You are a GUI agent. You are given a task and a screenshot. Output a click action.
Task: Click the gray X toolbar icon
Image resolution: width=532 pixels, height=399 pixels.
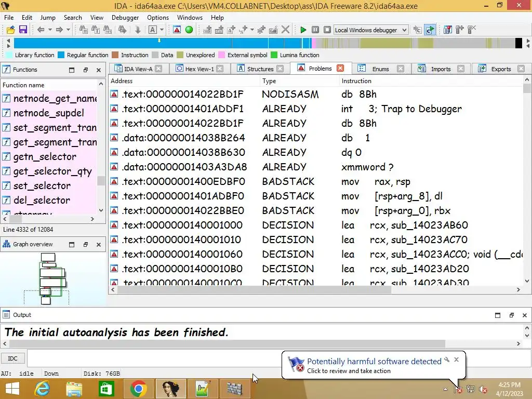click(x=285, y=30)
